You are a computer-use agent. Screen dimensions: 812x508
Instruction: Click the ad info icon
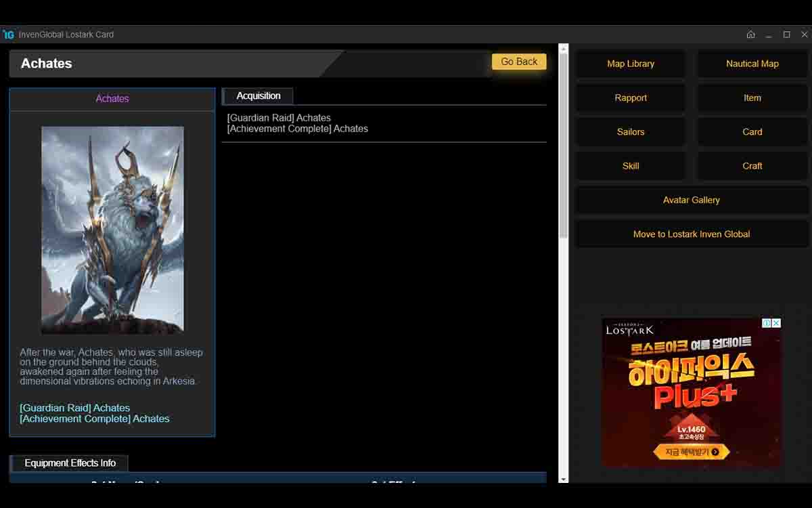pos(767,323)
